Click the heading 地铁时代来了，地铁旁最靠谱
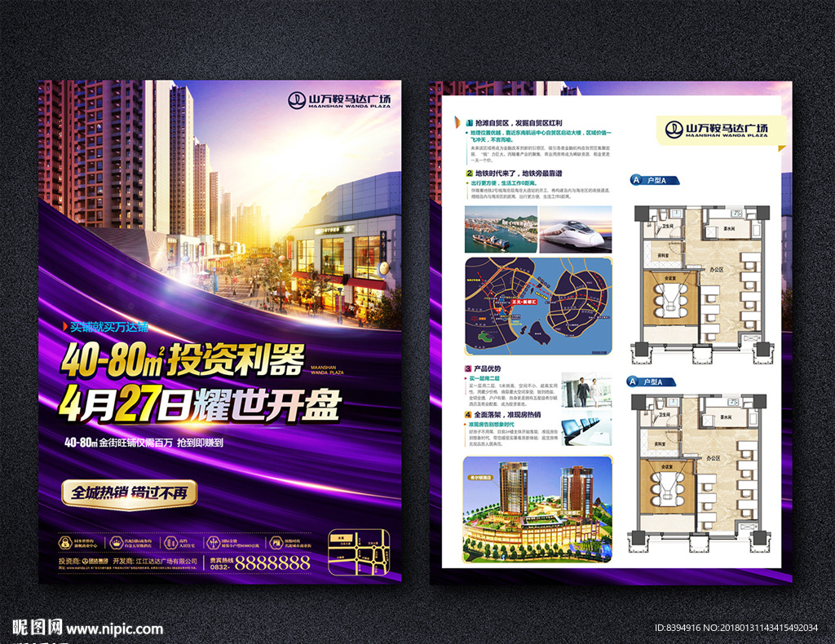The image size is (835, 644). tap(519, 173)
